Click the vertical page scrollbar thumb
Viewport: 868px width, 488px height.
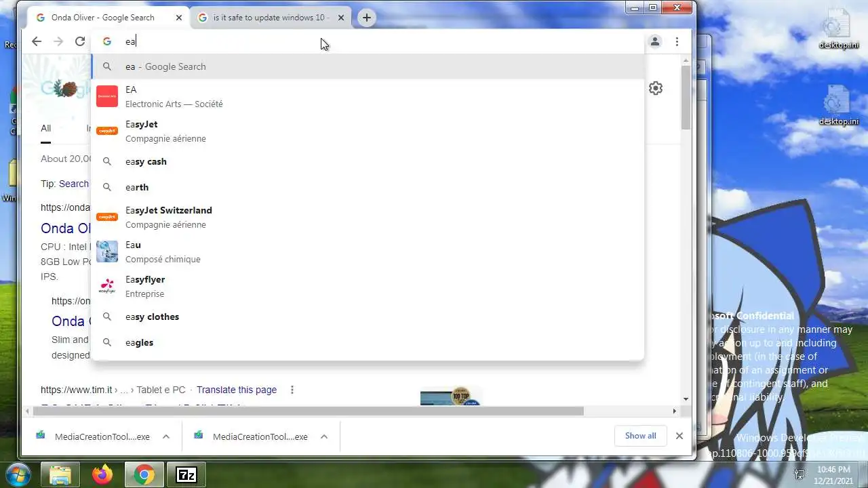[x=686, y=98]
